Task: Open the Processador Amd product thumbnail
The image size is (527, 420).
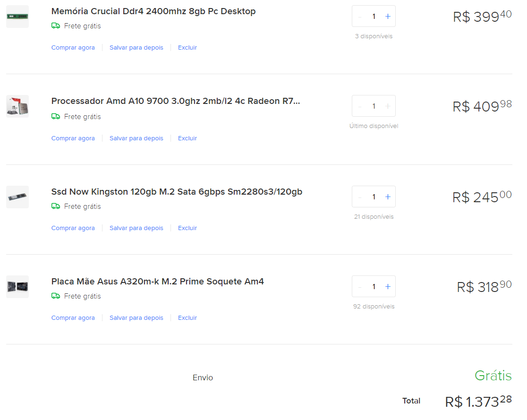Action: pyautogui.click(x=17, y=106)
